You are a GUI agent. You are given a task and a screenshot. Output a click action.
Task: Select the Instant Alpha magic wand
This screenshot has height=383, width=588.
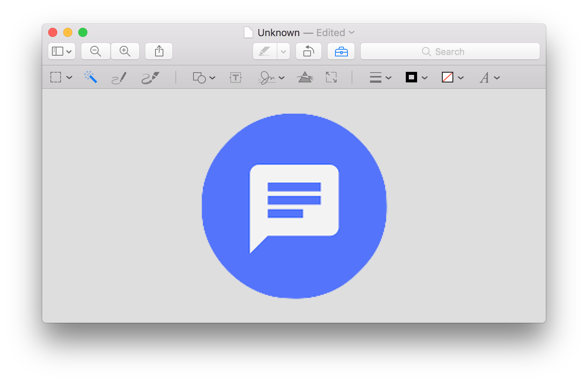(91, 77)
